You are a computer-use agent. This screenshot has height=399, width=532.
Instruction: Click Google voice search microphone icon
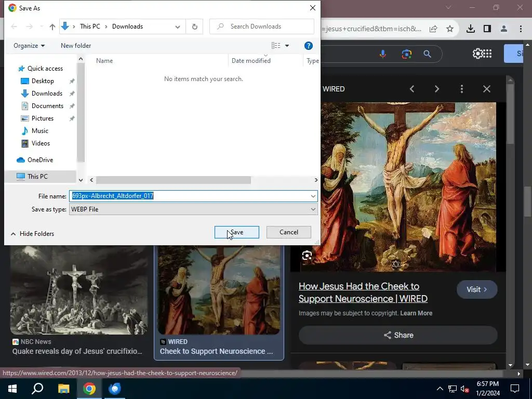[383, 54]
